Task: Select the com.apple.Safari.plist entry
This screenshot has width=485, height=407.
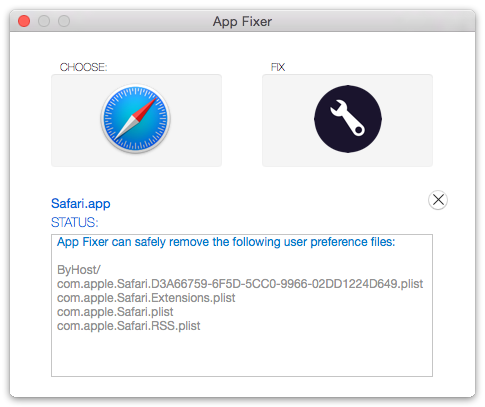Action: [x=115, y=312]
